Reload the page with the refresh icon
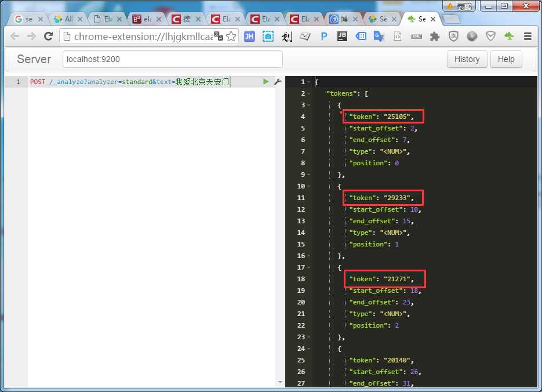 click(48, 37)
